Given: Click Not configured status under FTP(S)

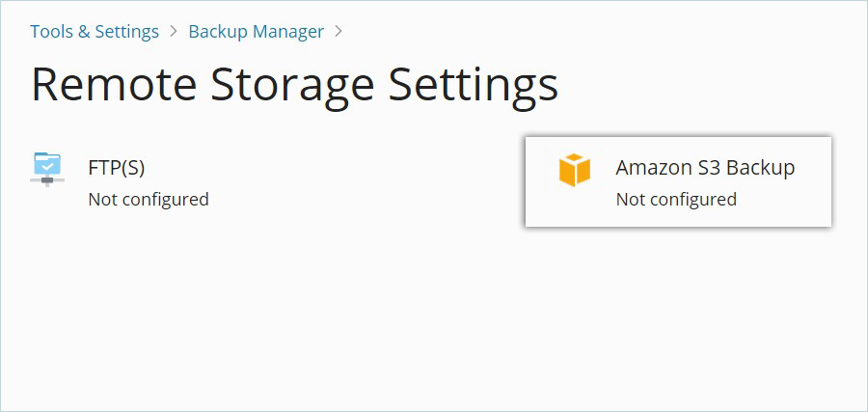Looking at the screenshot, I should coord(149,199).
